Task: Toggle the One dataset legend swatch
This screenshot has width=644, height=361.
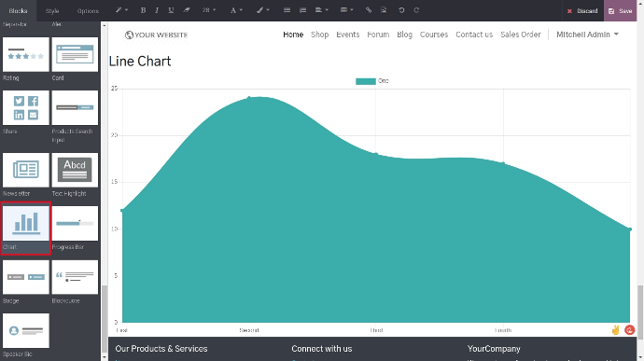Action: click(366, 81)
